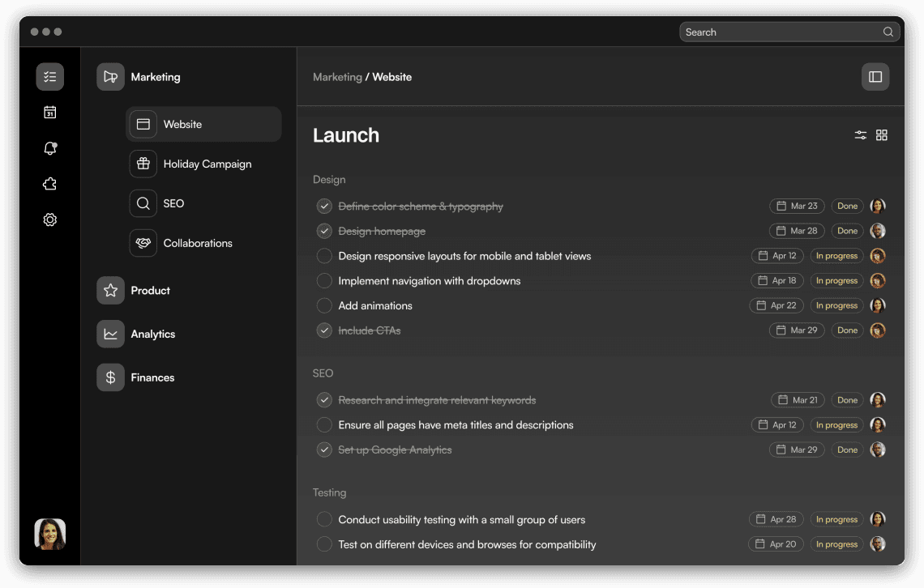Mark 'Implement navigation with dropdowns' as done
This screenshot has width=924, height=588.
[x=324, y=280]
